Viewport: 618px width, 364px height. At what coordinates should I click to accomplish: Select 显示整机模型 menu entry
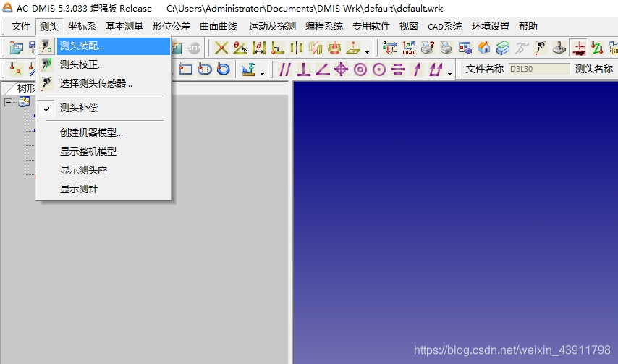point(104,151)
